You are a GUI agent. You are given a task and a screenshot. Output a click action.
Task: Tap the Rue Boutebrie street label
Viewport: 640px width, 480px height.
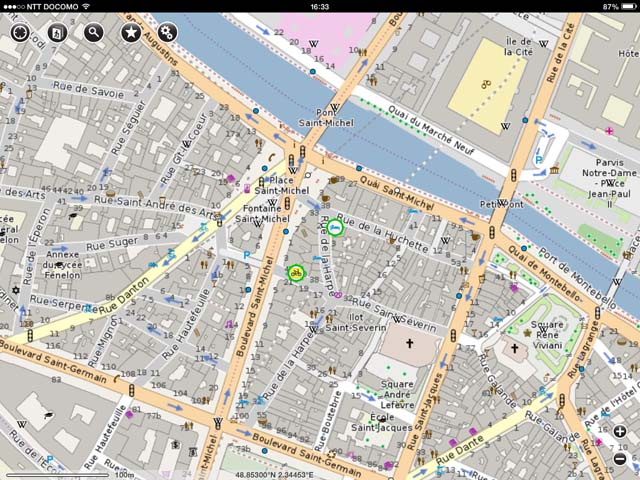[328, 422]
